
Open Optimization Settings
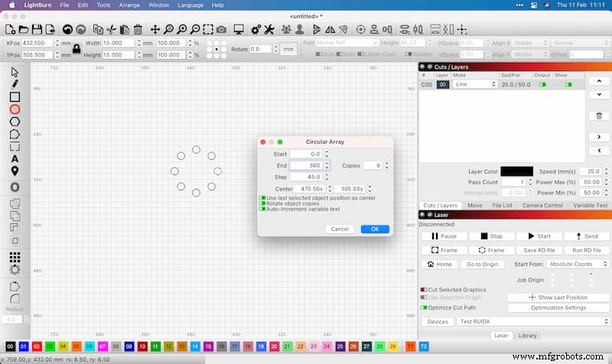point(558,308)
